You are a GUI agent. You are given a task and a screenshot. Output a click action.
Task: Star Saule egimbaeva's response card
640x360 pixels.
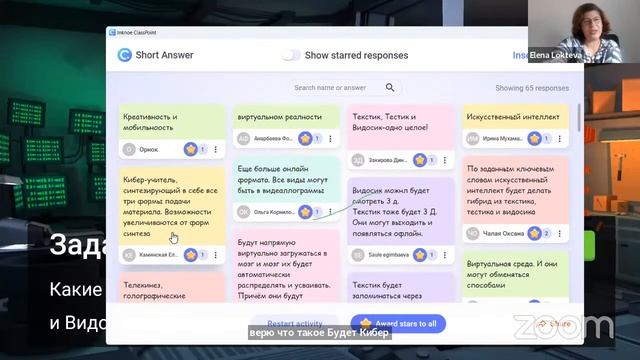pos(420,255)
